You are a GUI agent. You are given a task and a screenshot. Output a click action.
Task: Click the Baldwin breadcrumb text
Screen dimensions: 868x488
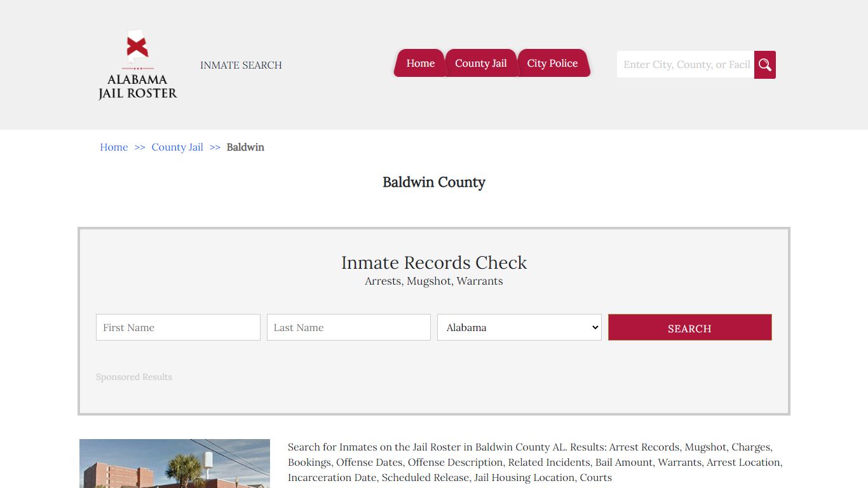(245, 147)
